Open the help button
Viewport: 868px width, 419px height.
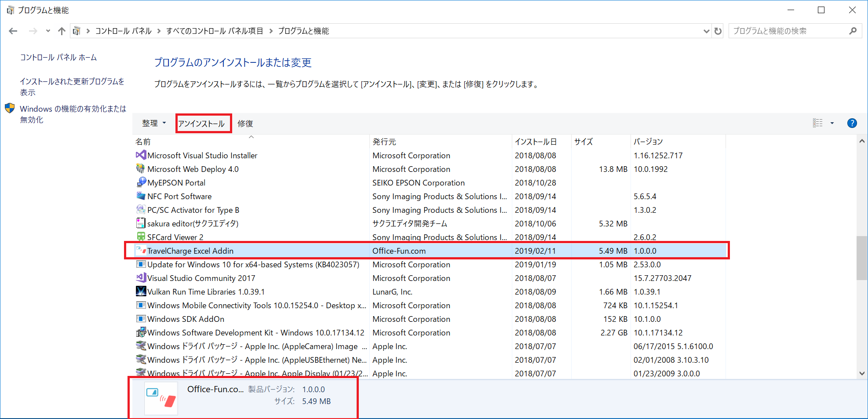tap(852, 123)
